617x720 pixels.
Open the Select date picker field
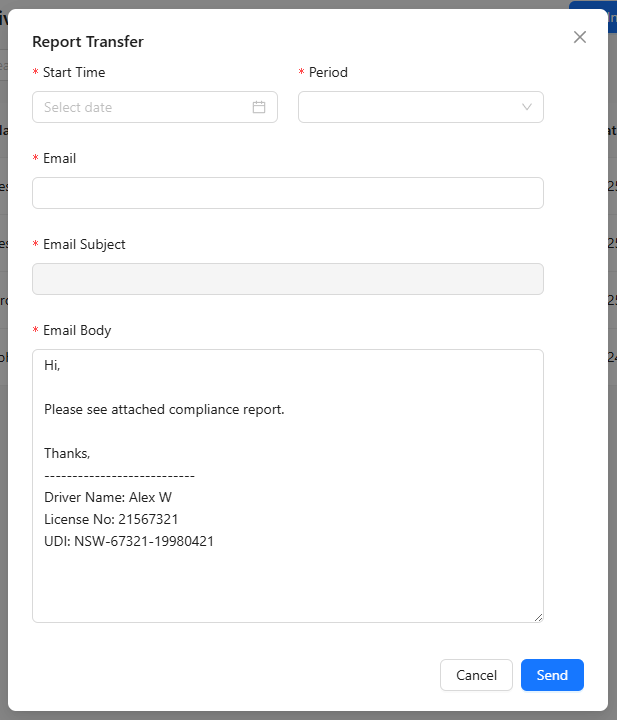point(155,107)
